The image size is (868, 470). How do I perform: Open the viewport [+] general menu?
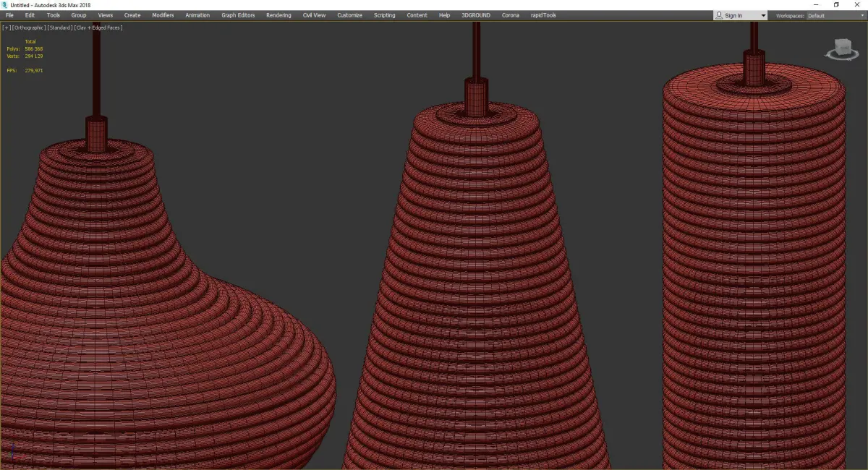pos(7,27)
